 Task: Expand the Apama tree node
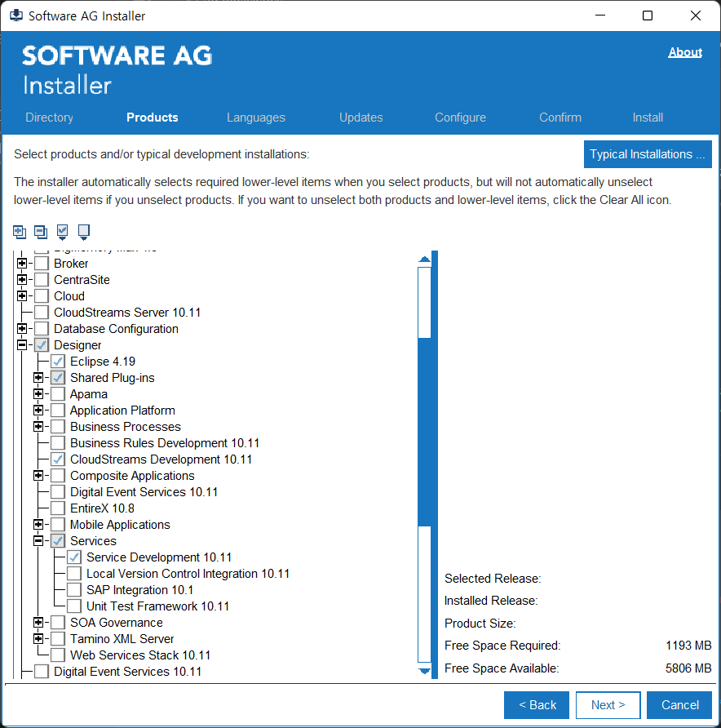38,394
